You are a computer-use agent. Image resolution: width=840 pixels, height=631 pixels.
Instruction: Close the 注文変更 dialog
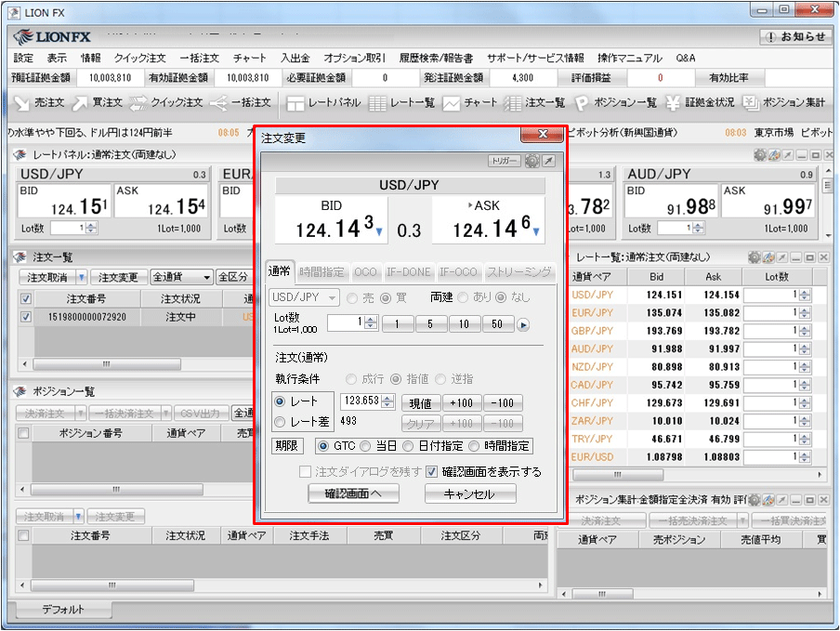point(543,134)
